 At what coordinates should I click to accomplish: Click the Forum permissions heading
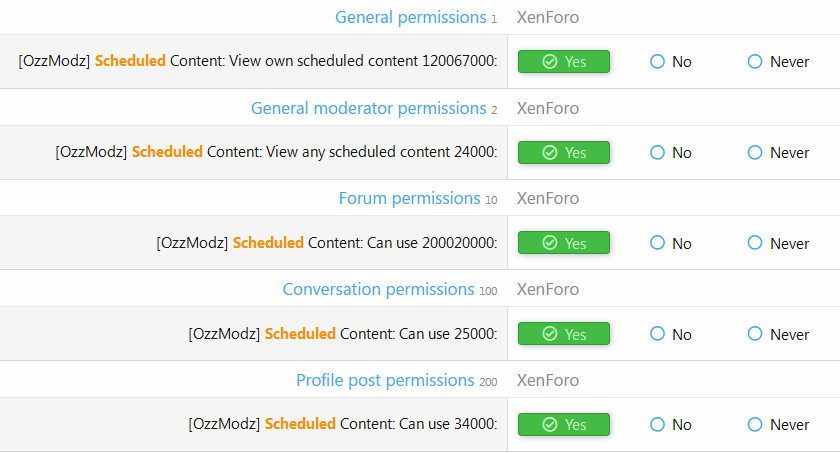409,198
